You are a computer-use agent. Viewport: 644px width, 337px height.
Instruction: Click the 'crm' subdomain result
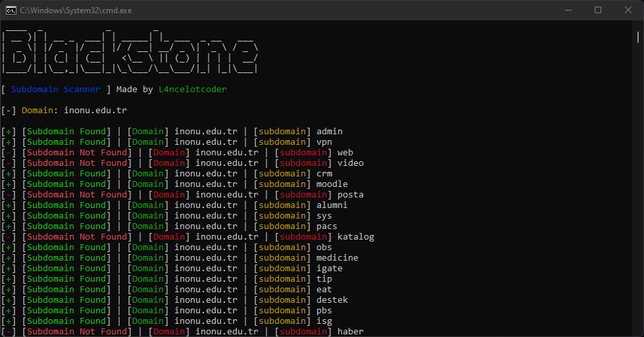324,174
